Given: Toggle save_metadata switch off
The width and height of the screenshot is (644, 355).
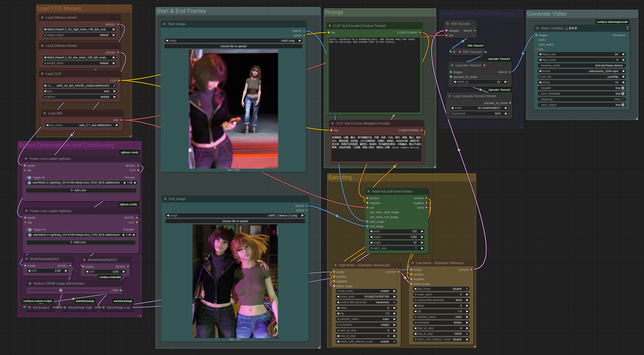Looking at the screenshot, I should click(623, 94).
